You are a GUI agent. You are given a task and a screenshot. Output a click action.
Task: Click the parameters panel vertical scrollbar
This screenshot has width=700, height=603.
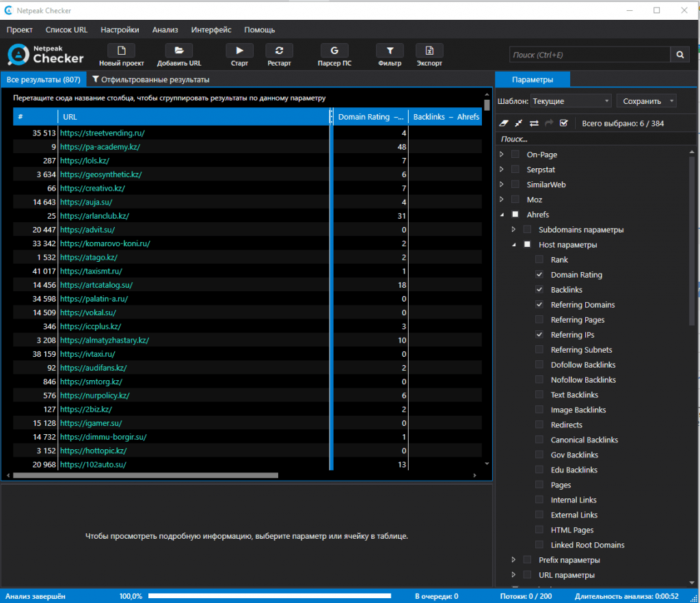[692, 241]
